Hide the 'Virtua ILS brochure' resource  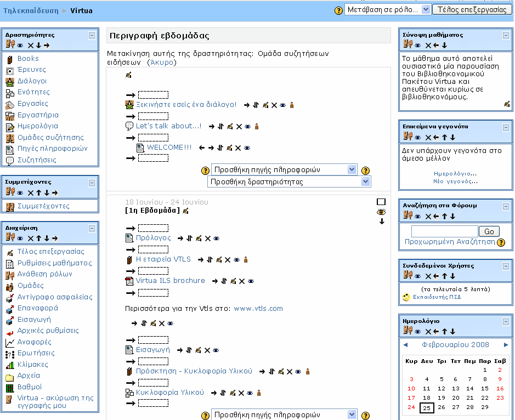click(251, 281)
